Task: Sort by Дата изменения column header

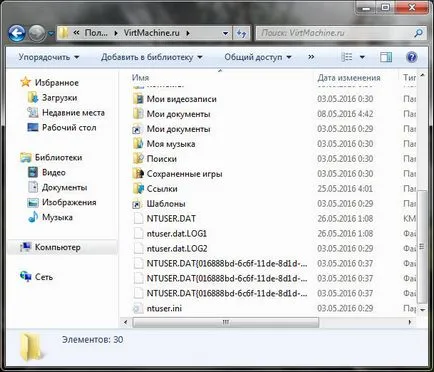Action: 349,78
